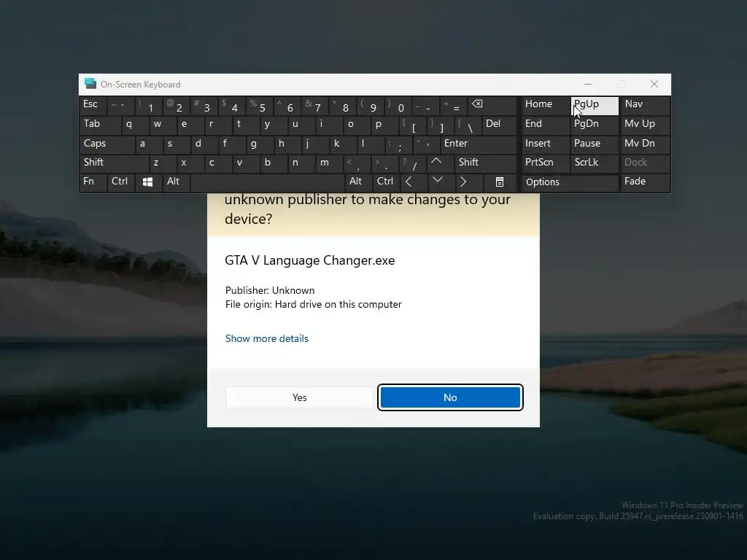Click the backslash key

tap(468, 124)
